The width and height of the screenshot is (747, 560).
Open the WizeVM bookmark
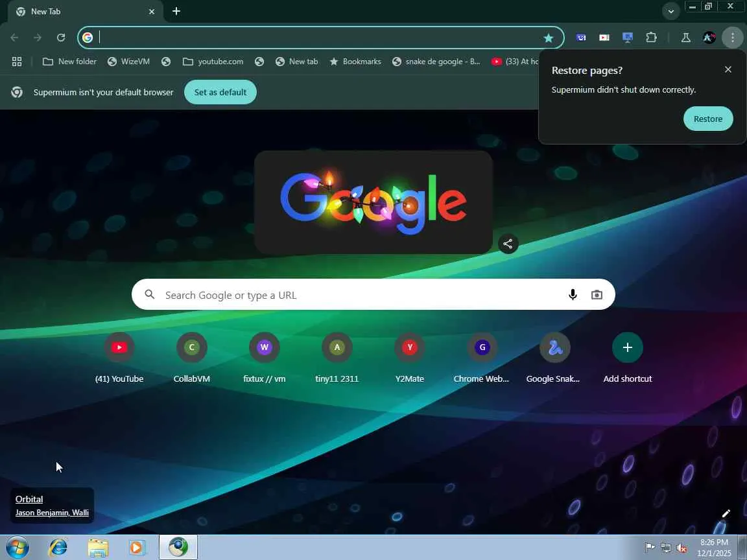tap(128, 62)
